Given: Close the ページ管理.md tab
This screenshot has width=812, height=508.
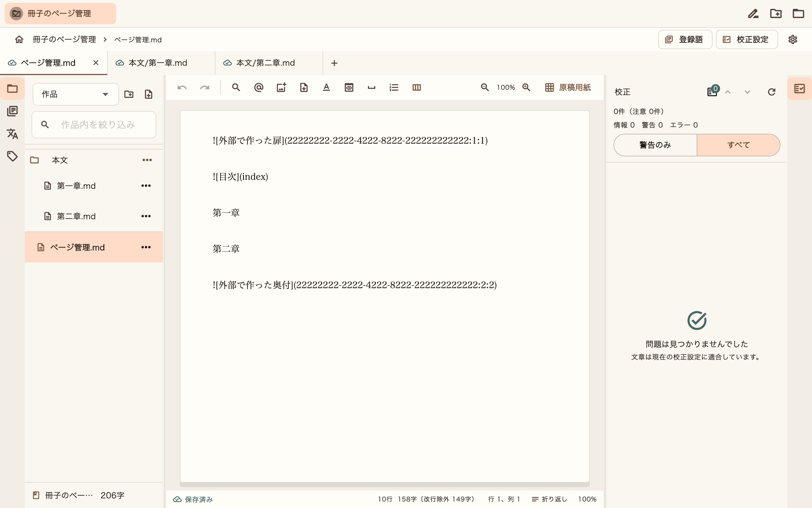Looking at the screenshot, I should coord(96,63).
